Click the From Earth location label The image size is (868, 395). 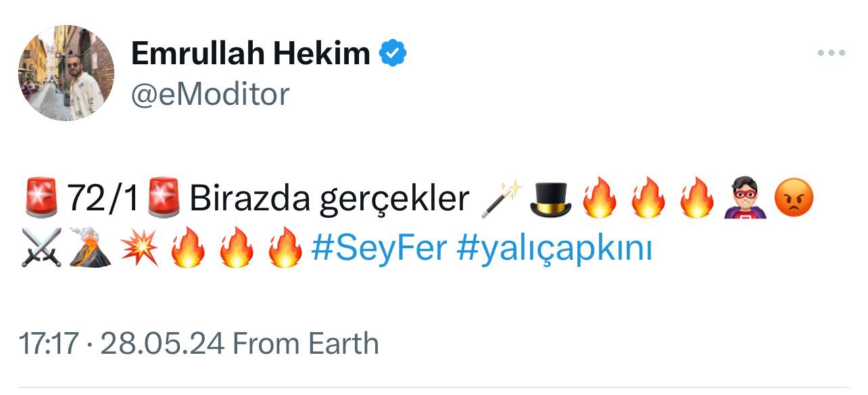(306, 344)
